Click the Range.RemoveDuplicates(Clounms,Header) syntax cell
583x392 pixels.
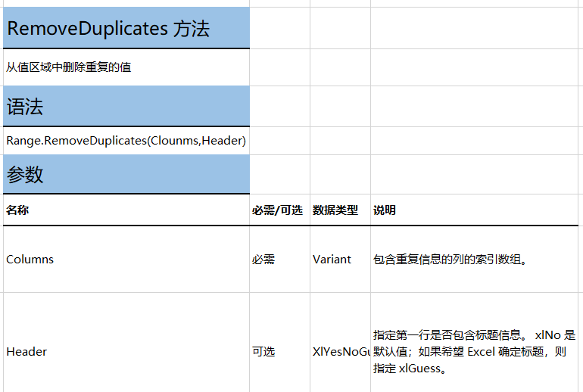click(126, 141)
